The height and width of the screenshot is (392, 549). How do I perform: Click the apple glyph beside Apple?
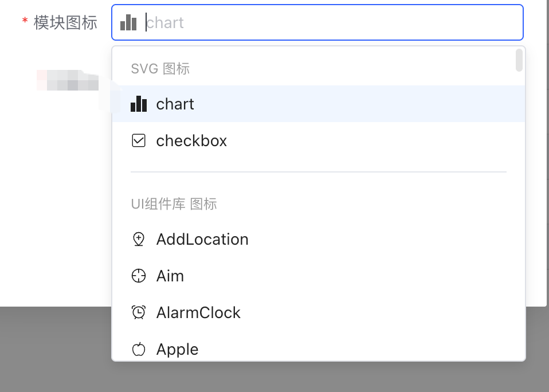pos(138,349)
